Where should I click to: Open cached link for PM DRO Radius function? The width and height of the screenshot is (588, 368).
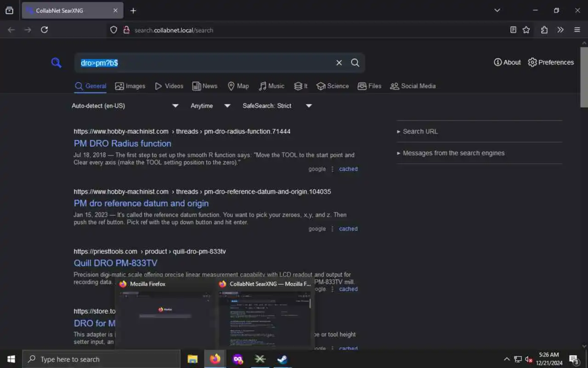click(348, 169)
